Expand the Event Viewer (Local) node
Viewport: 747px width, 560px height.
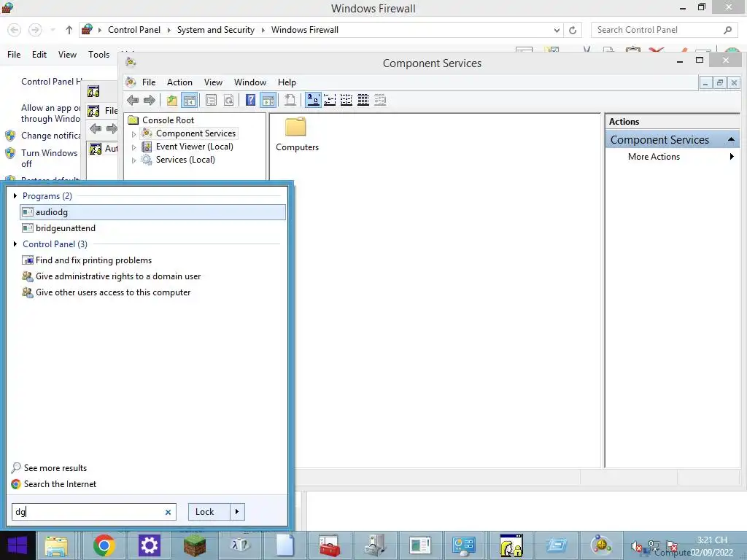click(134, 147)
